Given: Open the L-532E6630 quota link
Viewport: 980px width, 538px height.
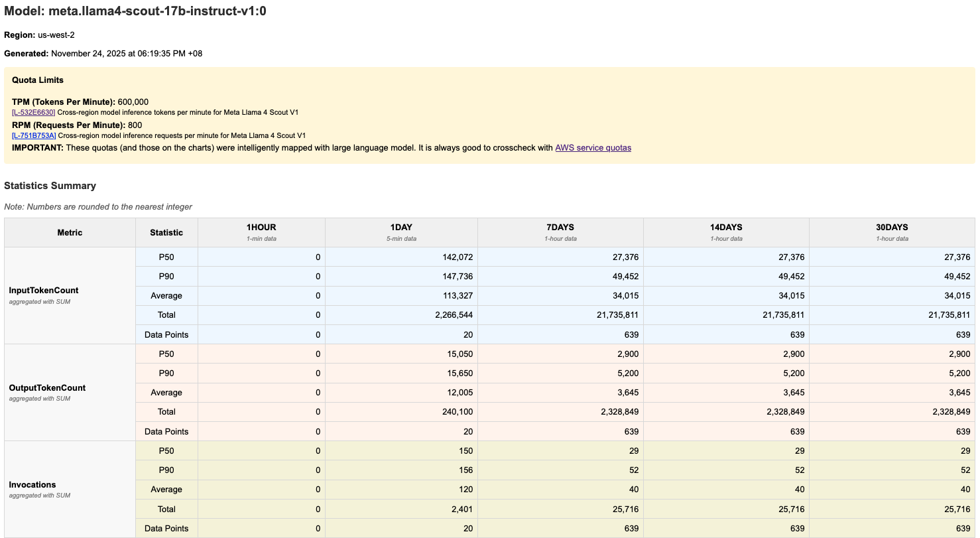Looking at the screenshot, I should point(33,113).
